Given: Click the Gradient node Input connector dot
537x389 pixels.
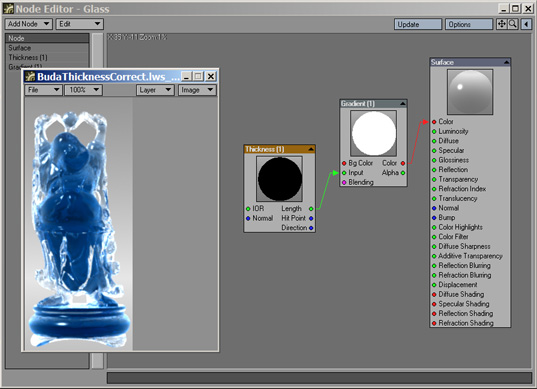Looking at the screenshot, I should 344,173.
